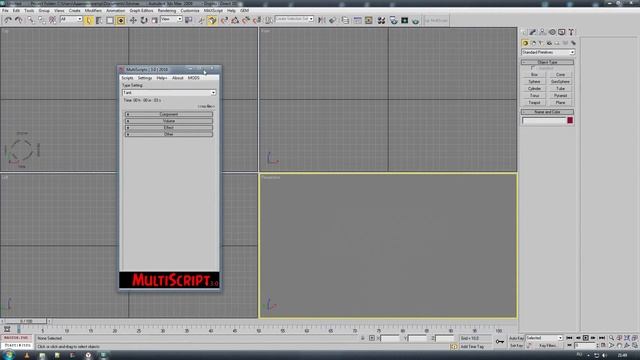Expand the Component rollout in MultiScript
This screenshot has width=640, height=360.
pyautogui.click(x=169, y=114)
